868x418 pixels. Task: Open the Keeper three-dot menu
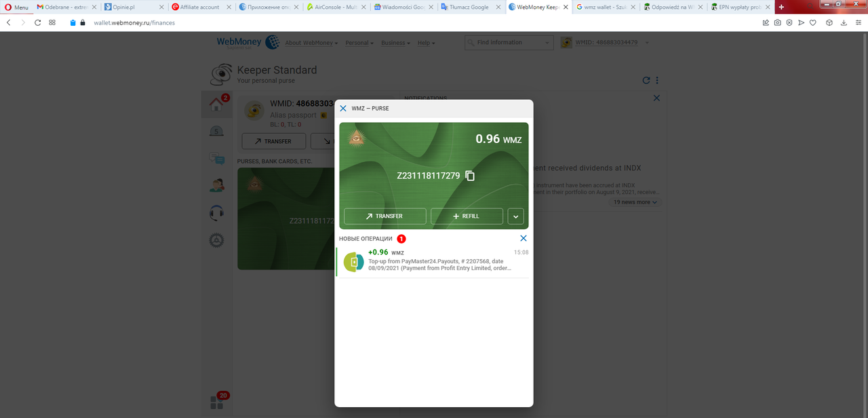657,80
